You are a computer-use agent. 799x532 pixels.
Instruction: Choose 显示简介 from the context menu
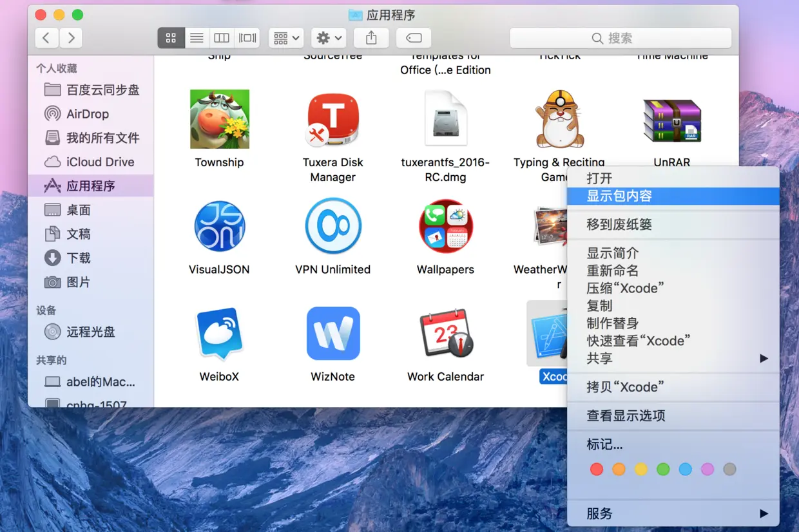(673, 253)
